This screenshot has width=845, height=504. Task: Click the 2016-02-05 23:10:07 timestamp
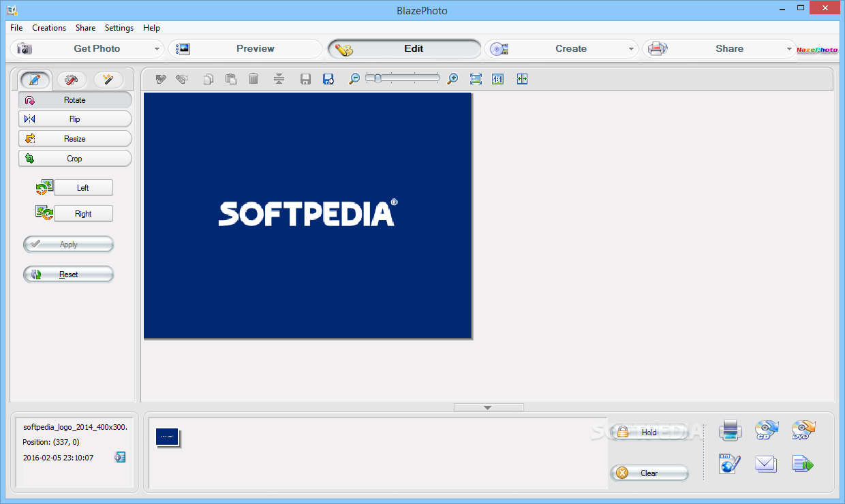(x=58, y=458)
